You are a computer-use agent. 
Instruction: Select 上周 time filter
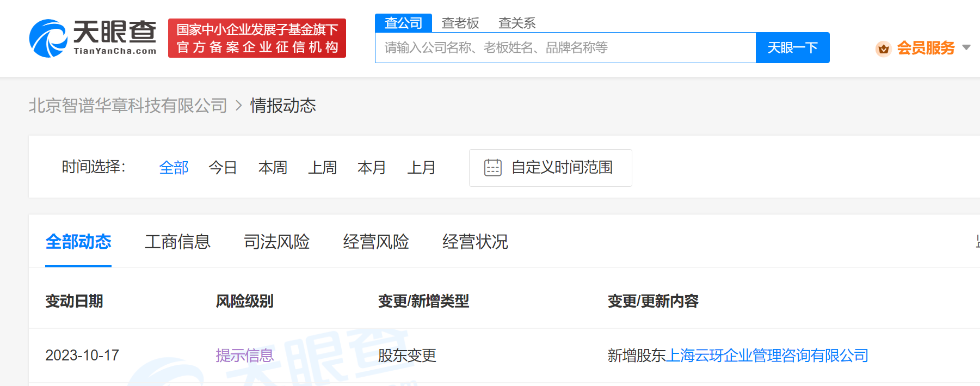tap(323, 168)
